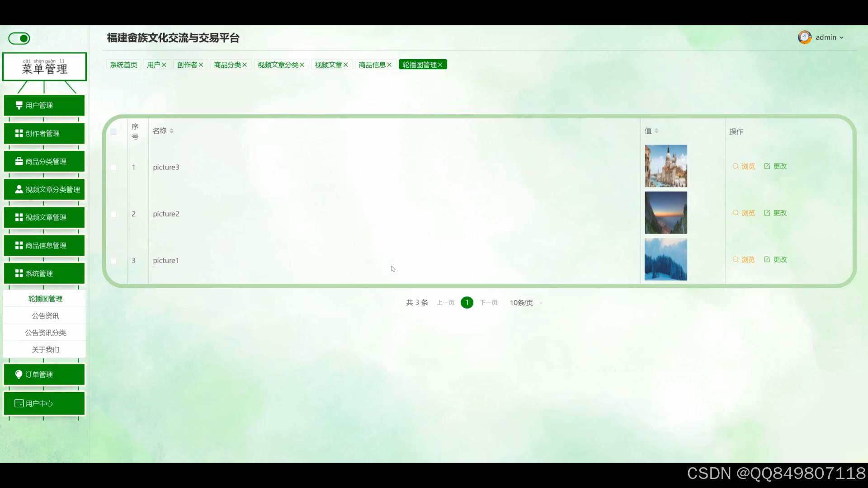This screenshot has height=488, width=868.
Task: Click the person icon of 视频文章分类管理
Action: coord(19,189)
